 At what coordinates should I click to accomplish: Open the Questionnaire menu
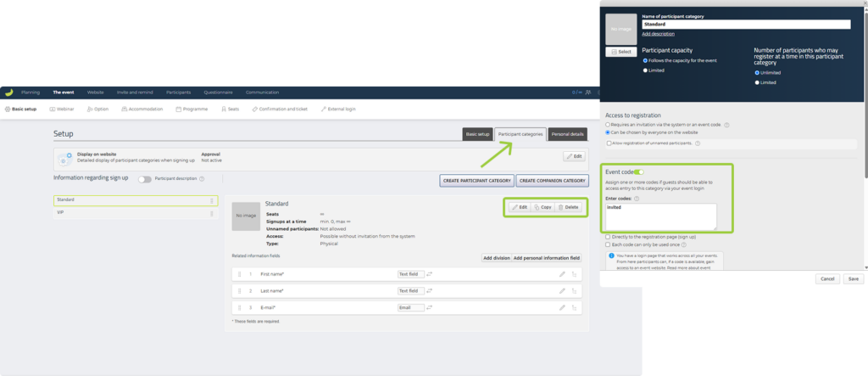(x=218, y=93)
